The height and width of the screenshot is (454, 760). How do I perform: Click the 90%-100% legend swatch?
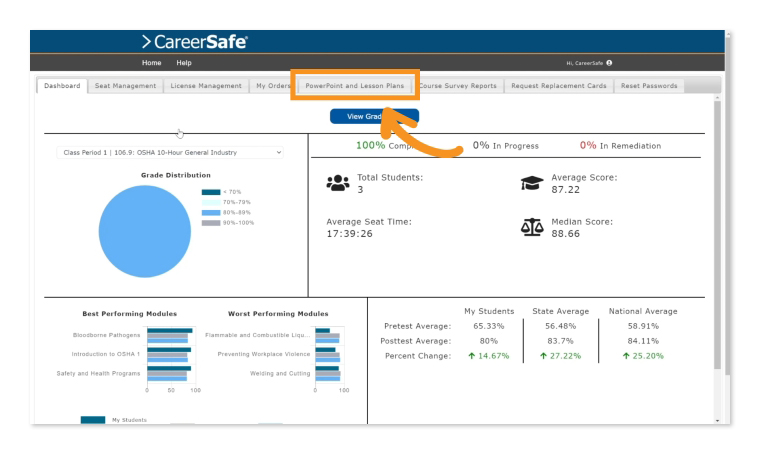pos(211,223)
